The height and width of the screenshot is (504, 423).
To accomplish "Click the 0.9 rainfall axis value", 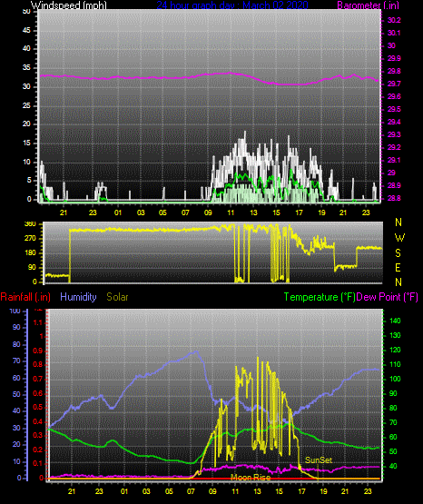I will (x=38, y=351).
